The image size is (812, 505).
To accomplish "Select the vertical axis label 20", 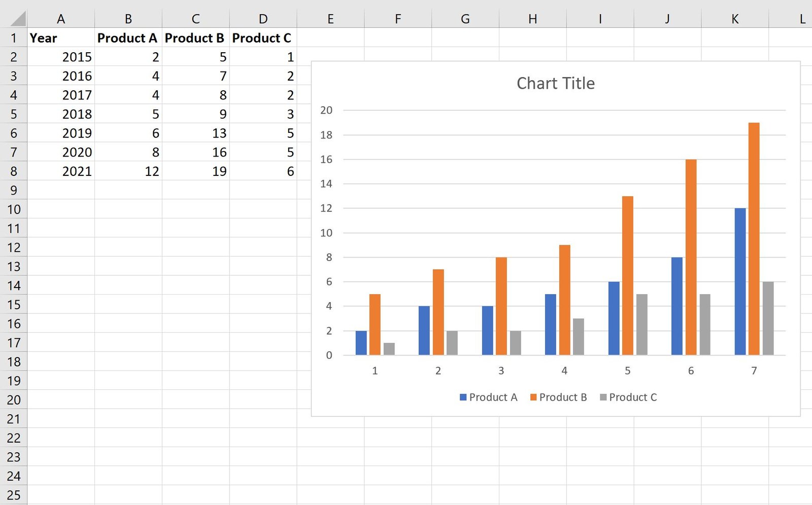I will tap(326, 110).
